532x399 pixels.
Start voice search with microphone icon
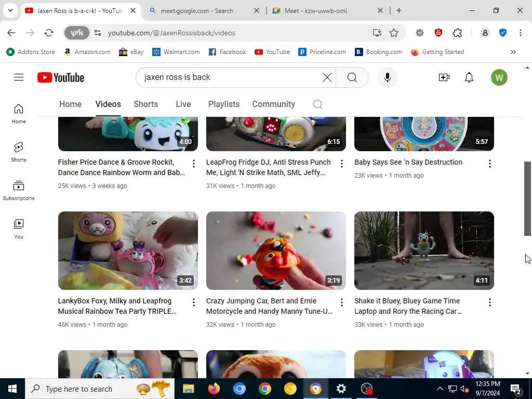(x=387, y=77)
